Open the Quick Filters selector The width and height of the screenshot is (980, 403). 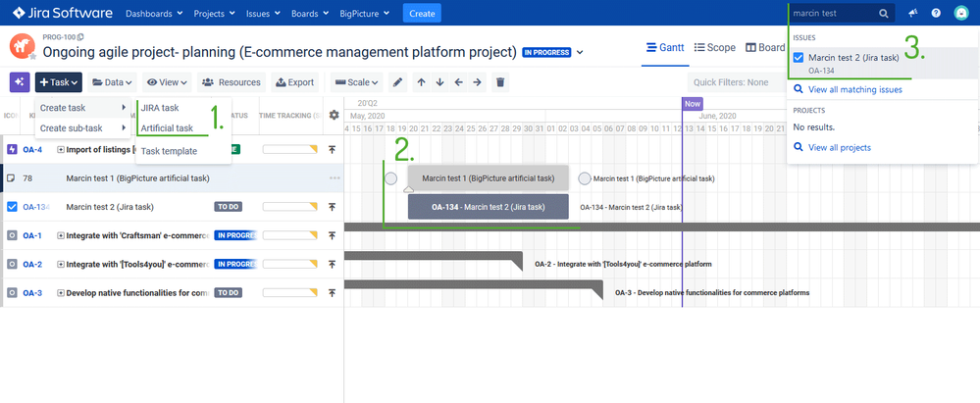736,82
